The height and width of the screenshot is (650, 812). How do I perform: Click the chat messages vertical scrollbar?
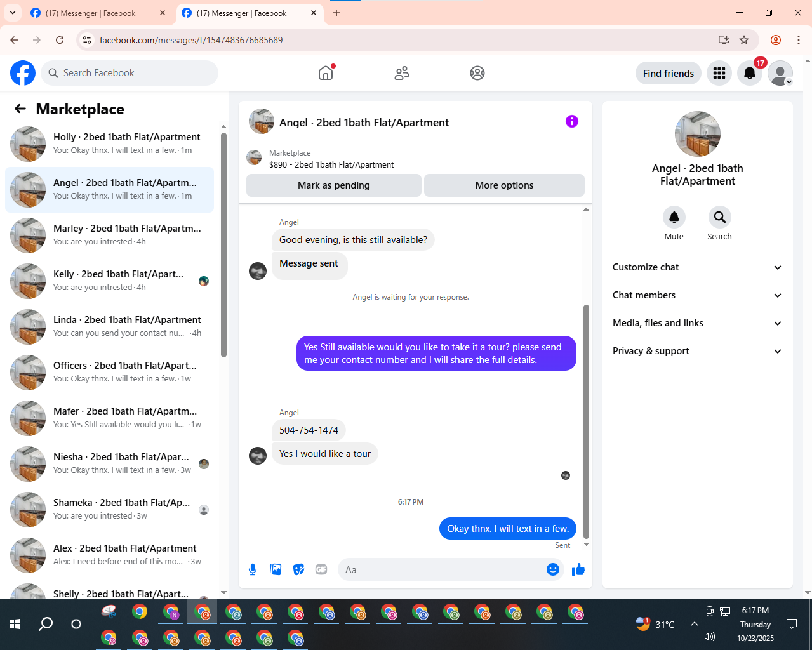[x=586, y=421]
